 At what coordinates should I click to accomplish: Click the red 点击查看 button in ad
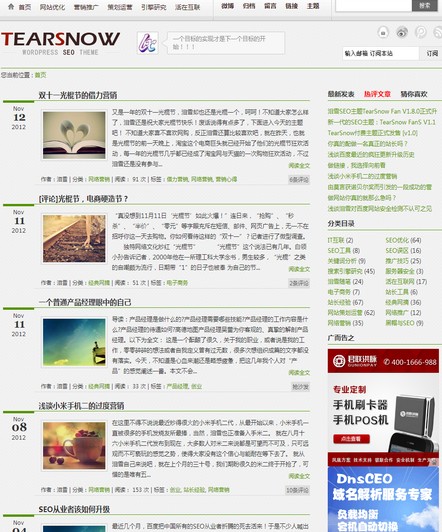pos(351,439)
